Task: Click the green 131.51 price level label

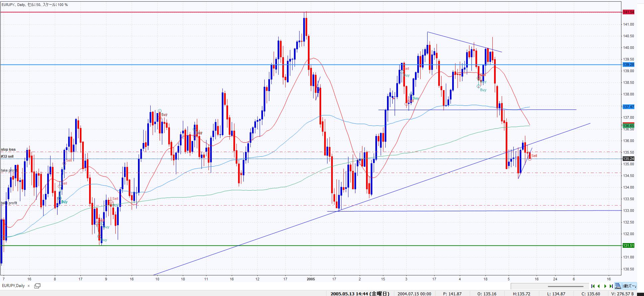Action: [x=628, y=246]
